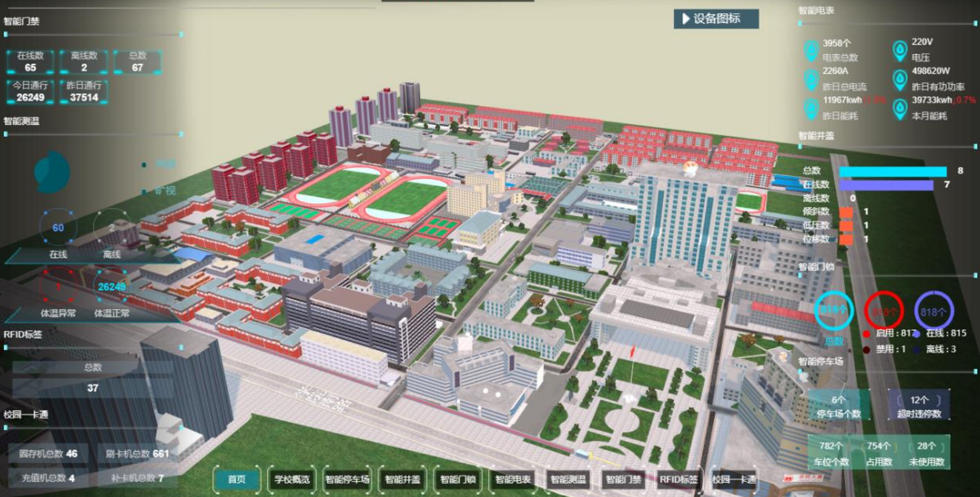Screen dimensions: 980x497
Task: Click the 电压 220V pin icon
Action: click(x=900, y=50)
